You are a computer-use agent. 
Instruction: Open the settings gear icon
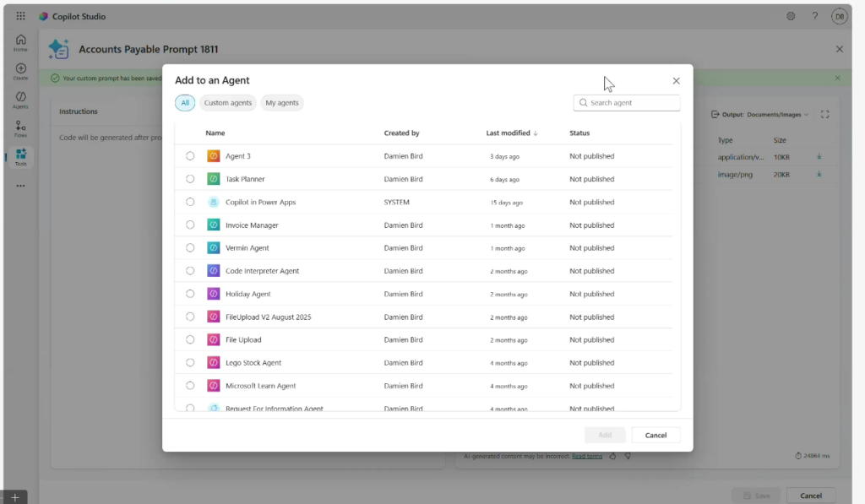791,16
